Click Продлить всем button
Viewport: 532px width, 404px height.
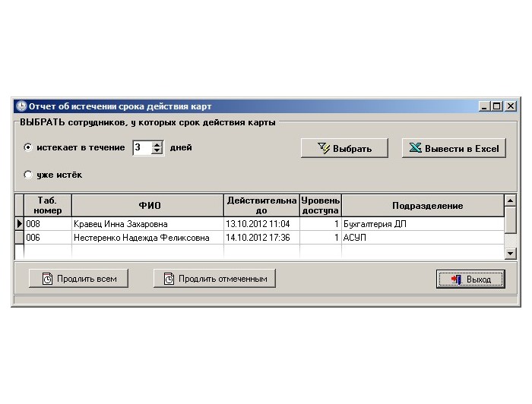[x=79, y=279]
